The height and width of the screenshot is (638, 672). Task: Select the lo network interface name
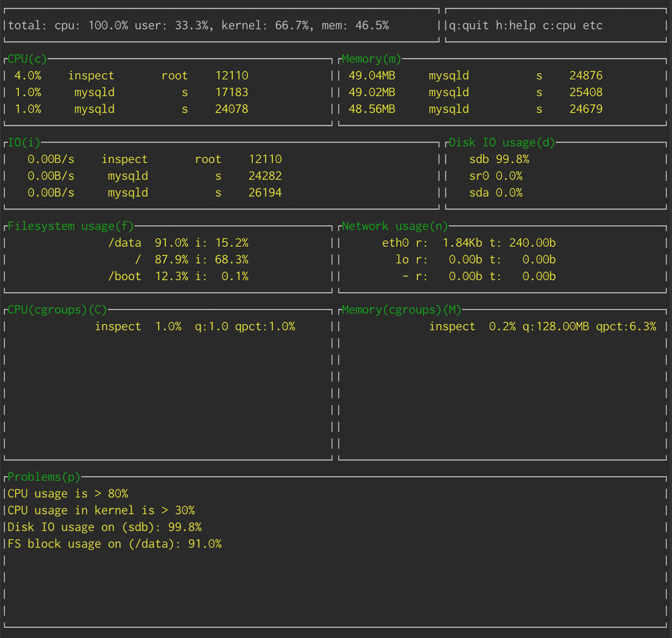coord(402,260)
